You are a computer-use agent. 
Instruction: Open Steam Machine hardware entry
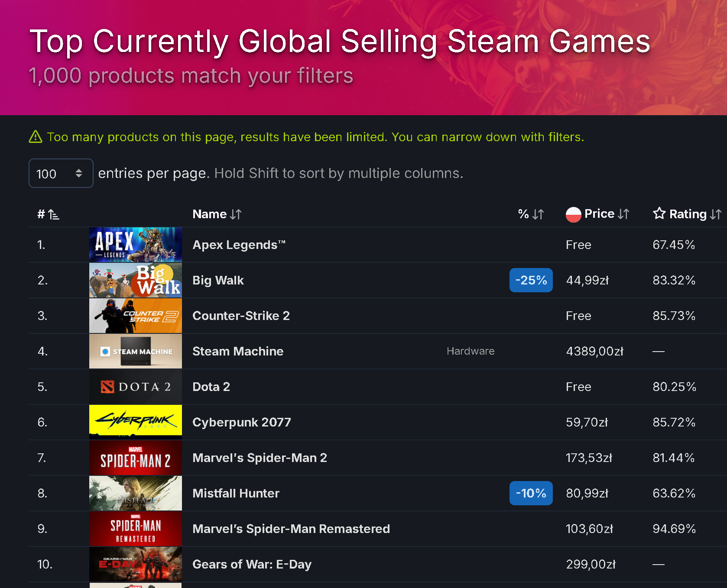(238, 351)
